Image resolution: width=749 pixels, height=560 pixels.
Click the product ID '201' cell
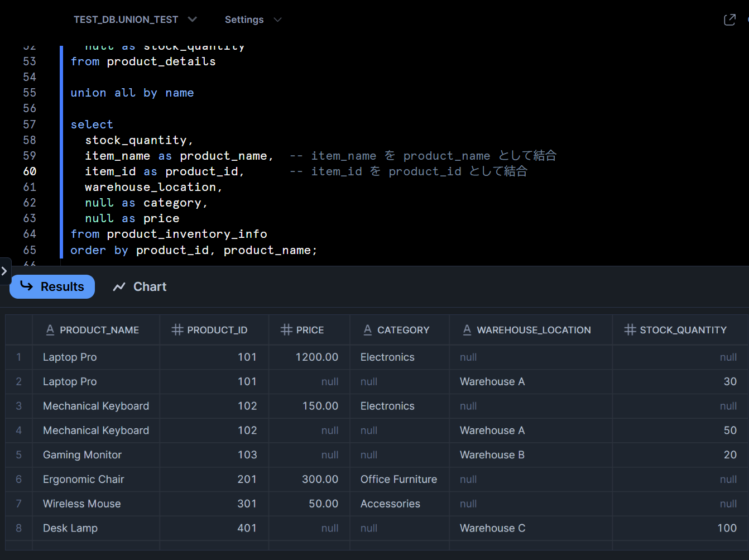(x=214, y=479)
